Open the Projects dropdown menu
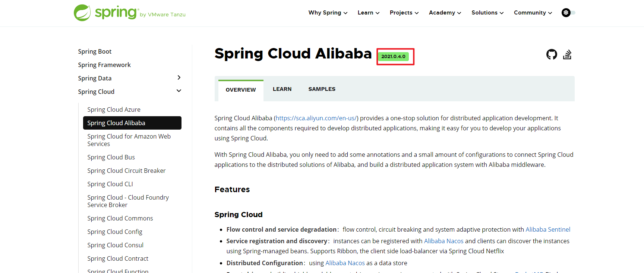Image resolution: width=644 pixels, height=273 pixels. click(404, 13)
